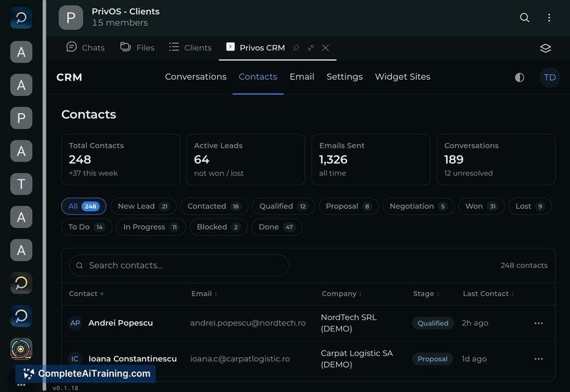Viewport: 570px width, 392px height.
Task: Click Ioana Constantinescu's Proposal stage badge
Action: tap(432, 359)
